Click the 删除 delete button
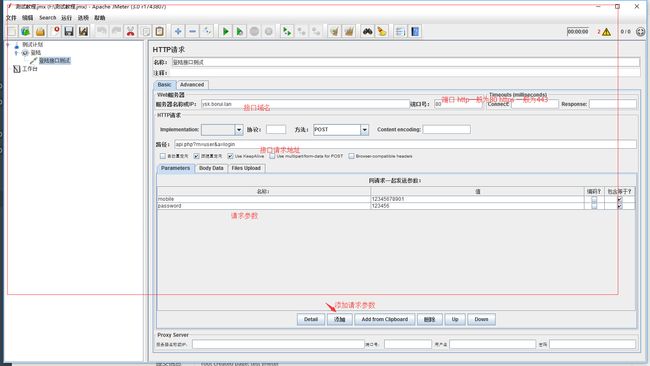The height and width of the screenshot is (366, 650). tap(429, 320)
